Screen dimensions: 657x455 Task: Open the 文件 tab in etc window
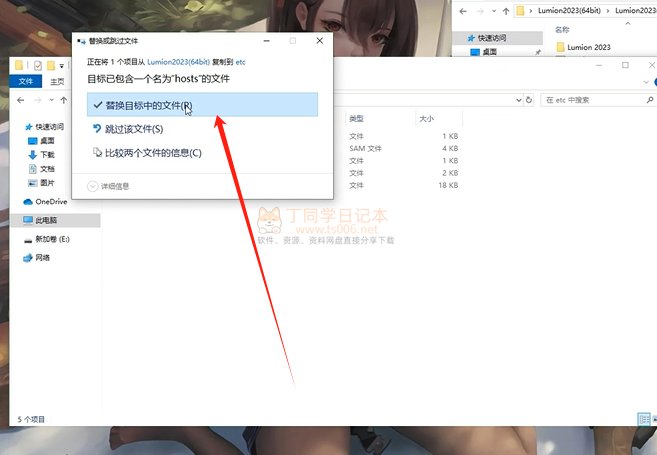26,81
